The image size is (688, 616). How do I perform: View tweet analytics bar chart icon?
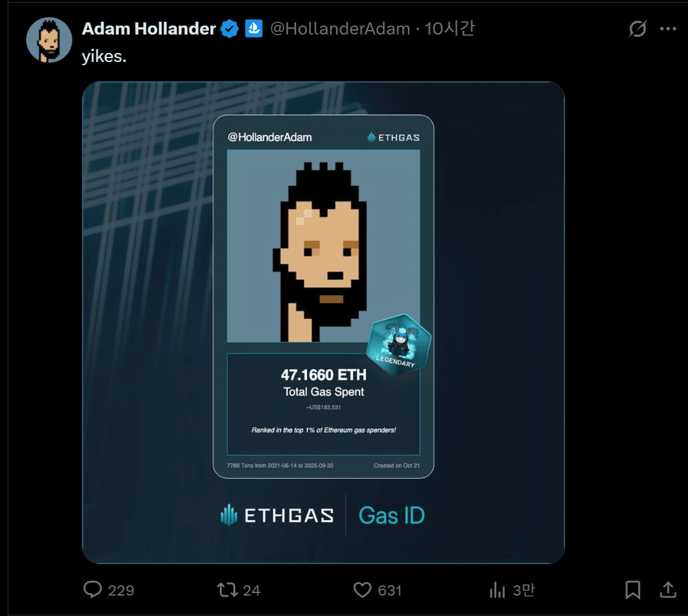(497, 590)
